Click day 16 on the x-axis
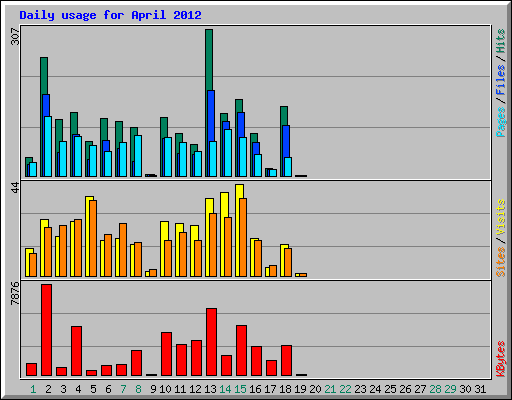The width and height of the screenshot is (512, 400). [255, 389]
